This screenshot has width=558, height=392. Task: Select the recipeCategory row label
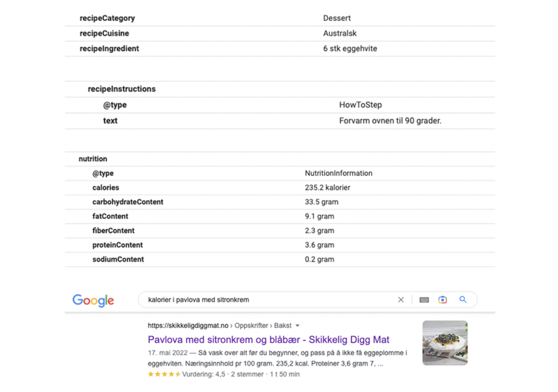[x=107, y=18]
